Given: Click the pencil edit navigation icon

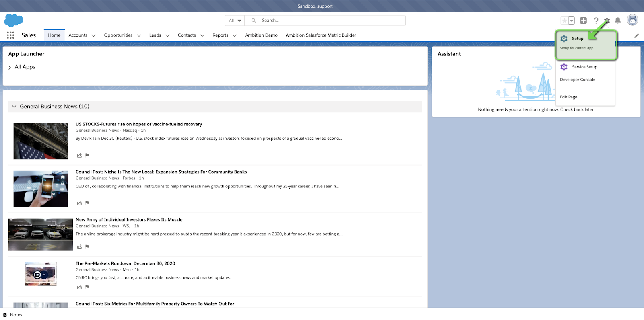Looking at the screenshot, I should pyautogui.click(x=636, y=35).
